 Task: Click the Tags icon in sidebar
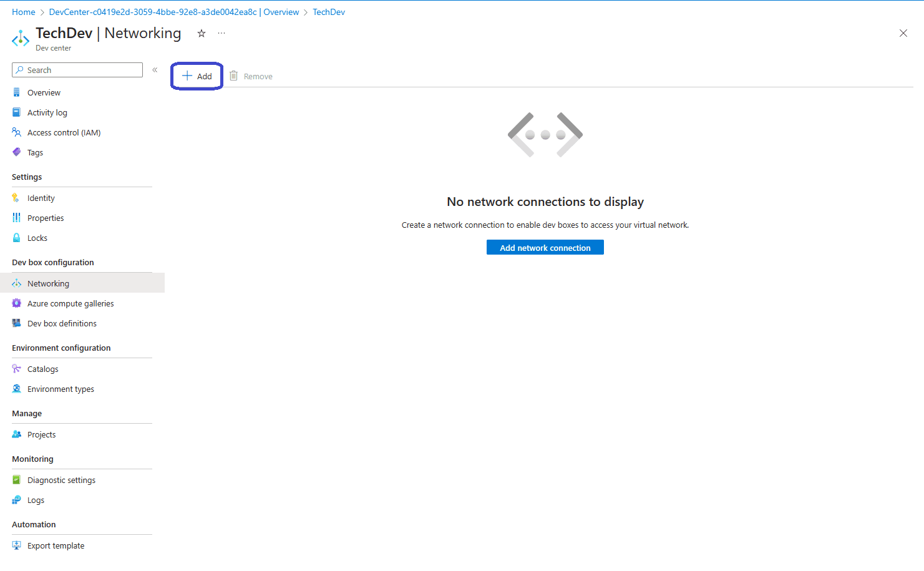17,152
